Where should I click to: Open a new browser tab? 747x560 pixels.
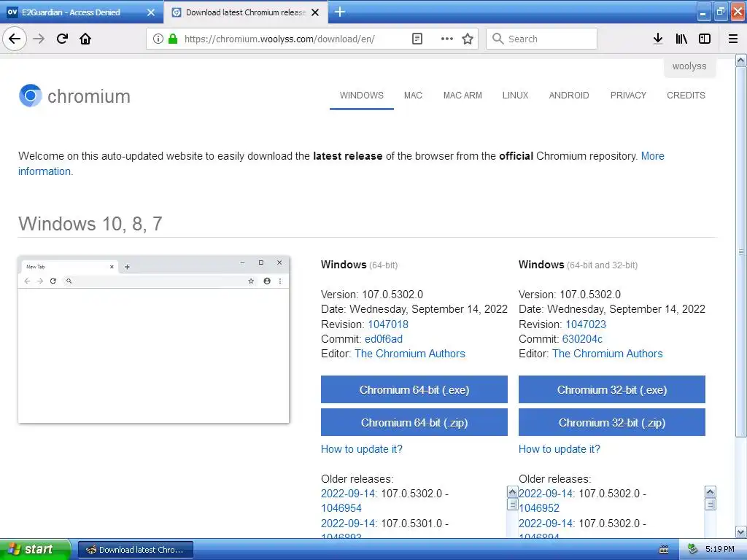tap(340, 12)
